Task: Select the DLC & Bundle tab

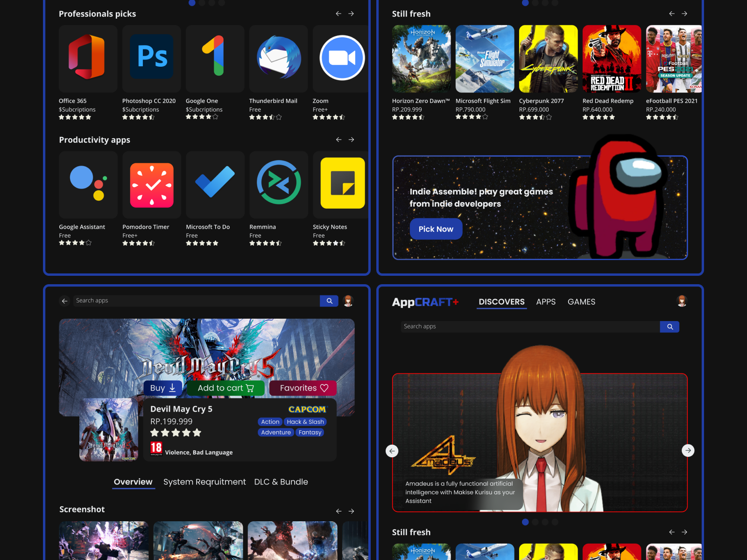Action: point(281,482)
